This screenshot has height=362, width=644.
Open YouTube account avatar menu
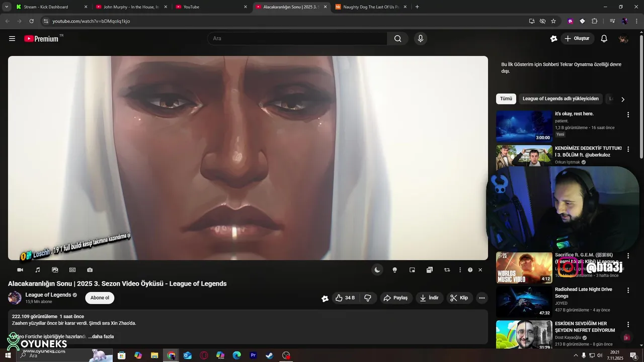coord(623,39)
